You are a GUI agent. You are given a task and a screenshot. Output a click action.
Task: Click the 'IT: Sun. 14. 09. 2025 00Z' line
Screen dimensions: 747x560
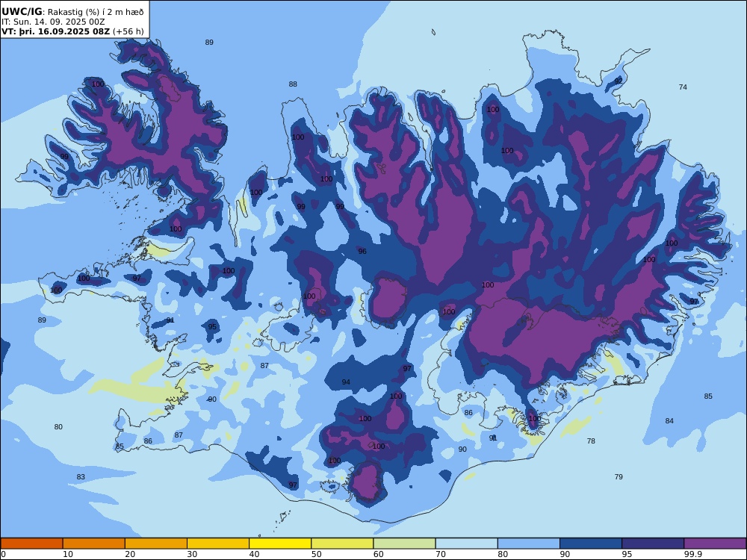pos(53,22)
